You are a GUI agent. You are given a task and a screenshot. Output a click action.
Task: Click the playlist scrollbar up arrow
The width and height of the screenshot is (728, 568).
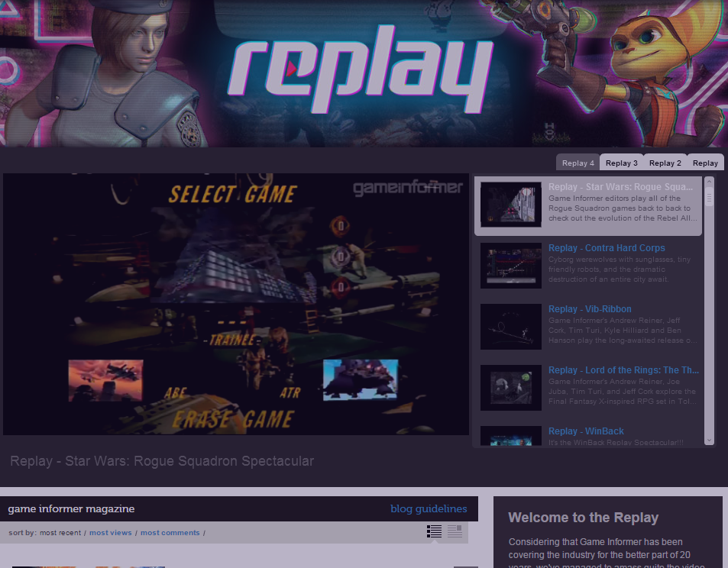tap(709, 182)
